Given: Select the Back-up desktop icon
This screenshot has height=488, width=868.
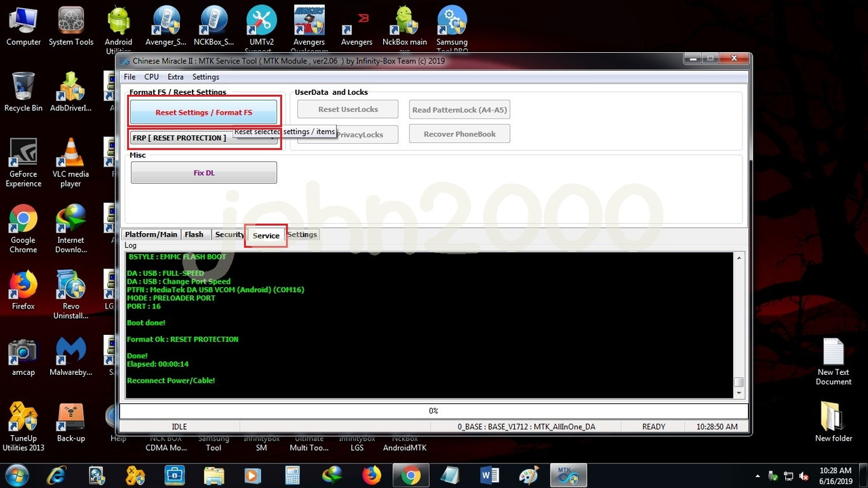Looking at the screenshot, I should [x=71, y=423].
